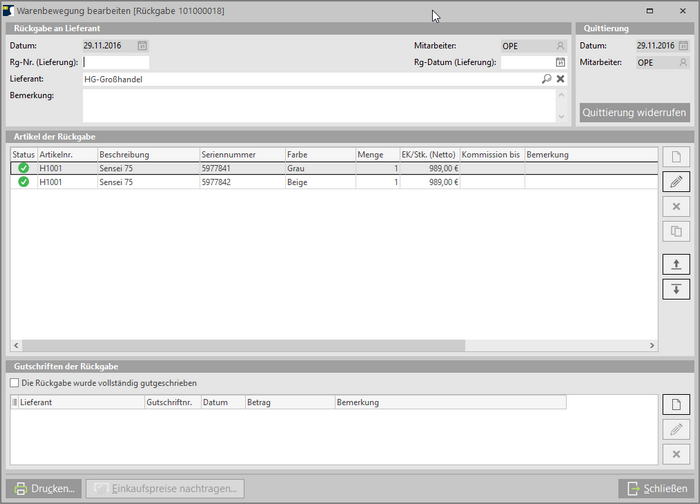700x504 pixels.
Task: Open the Rg-Datum (Lieferung) calendar picker
Action: 560,62
